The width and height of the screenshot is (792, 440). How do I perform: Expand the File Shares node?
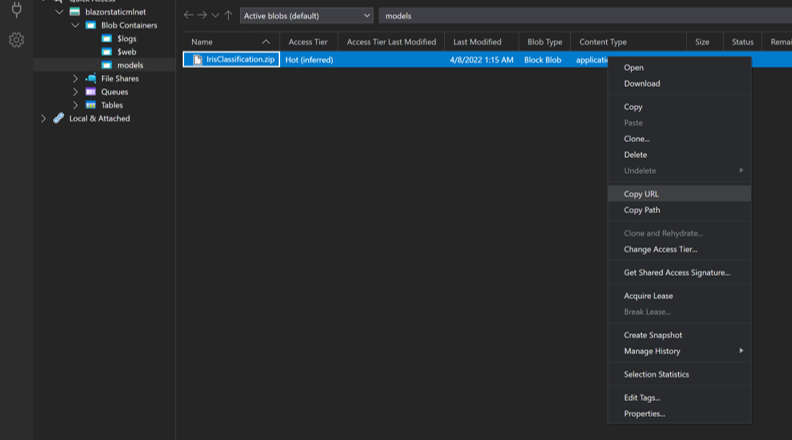point(75,78)
